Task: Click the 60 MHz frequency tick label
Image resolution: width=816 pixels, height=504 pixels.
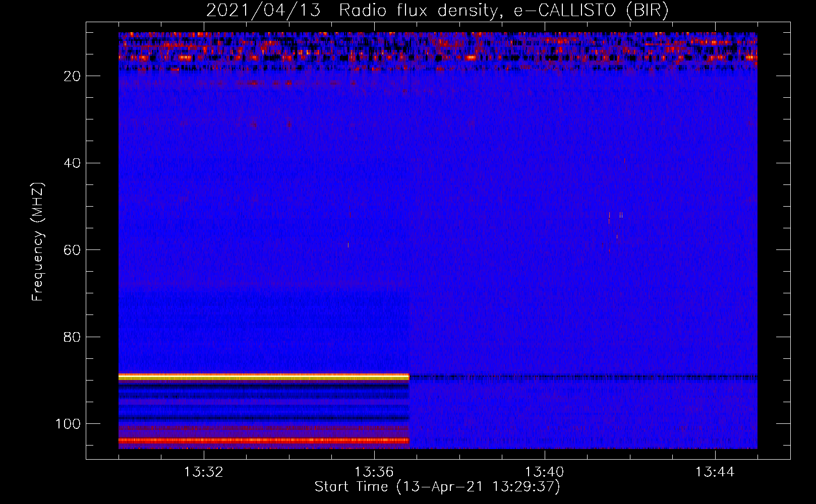Action: point(73,250)
